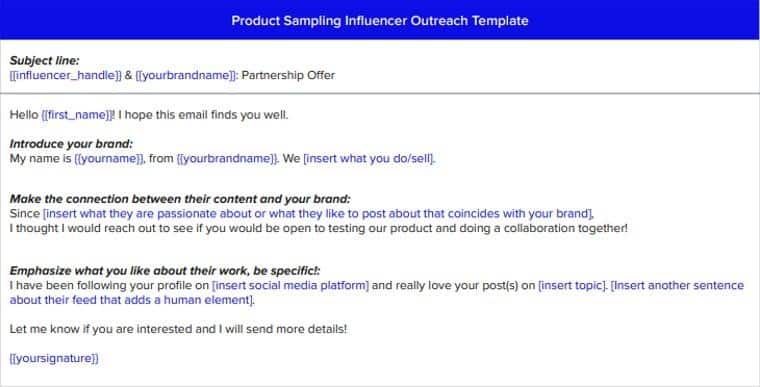Select the insert what you do/sell placeholder

[x=369, y=159]
